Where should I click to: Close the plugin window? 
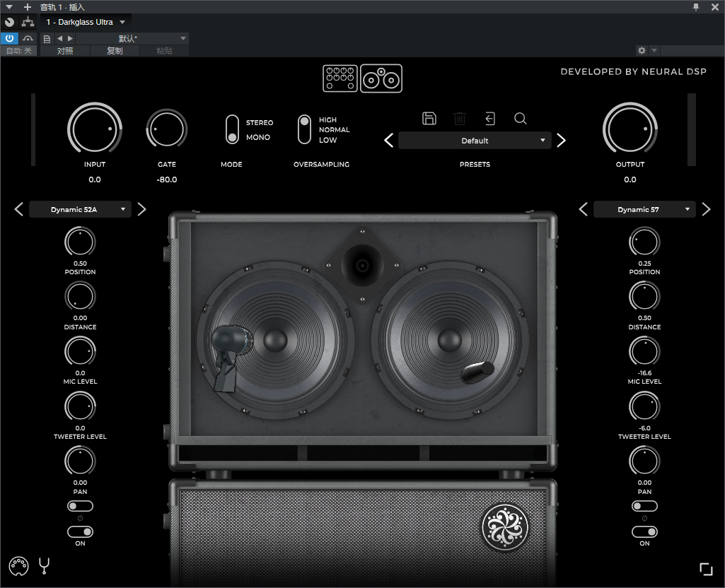tap(715, 7)
